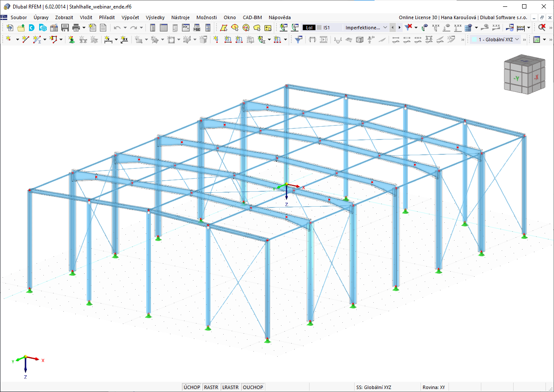Click the gray swatch beside IS1
Screen dimensions: 554x392
tap(319, 28)
